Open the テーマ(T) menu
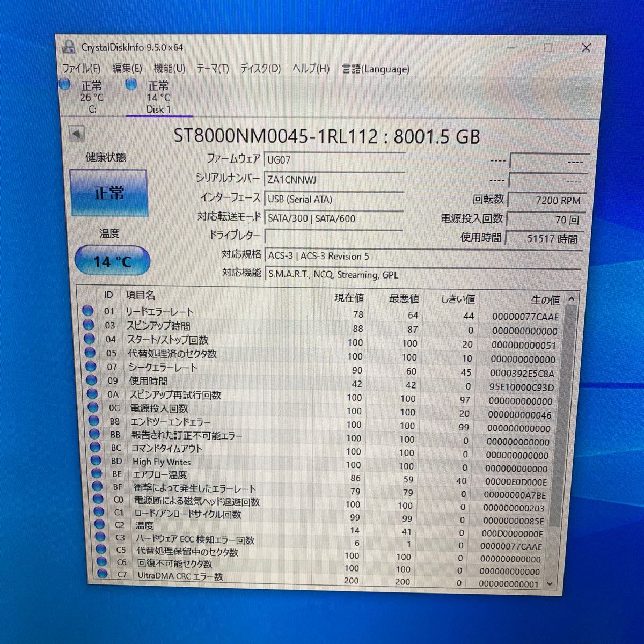 [213, 69]
